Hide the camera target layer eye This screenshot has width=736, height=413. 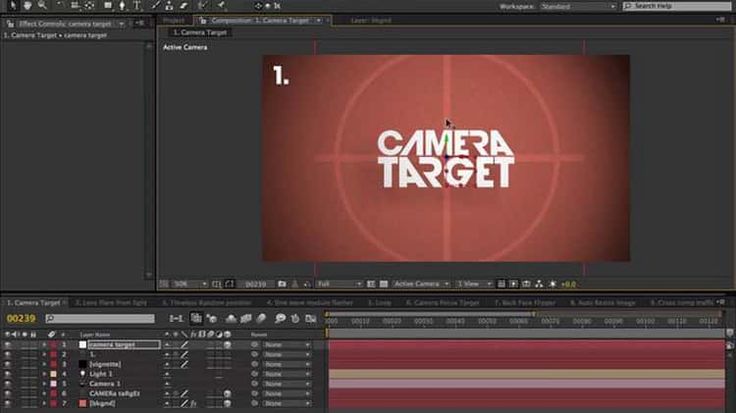click(x=8, y=344)
